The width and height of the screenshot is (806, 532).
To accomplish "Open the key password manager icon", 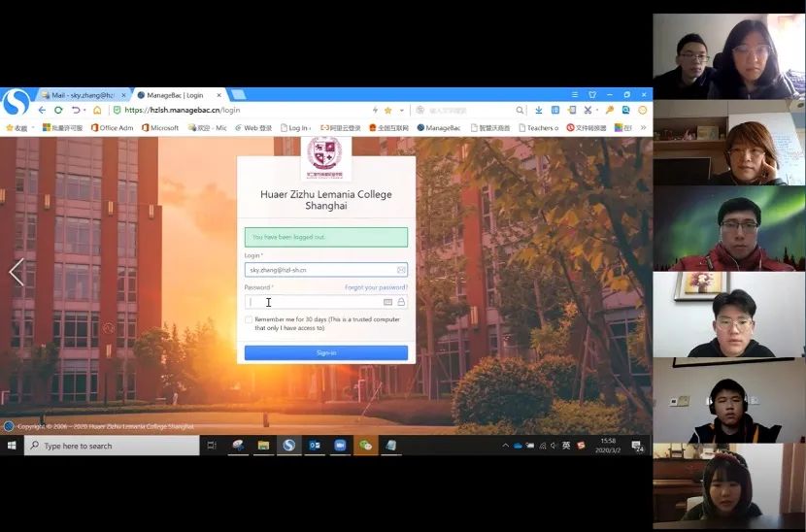I will tap(610, 110).
